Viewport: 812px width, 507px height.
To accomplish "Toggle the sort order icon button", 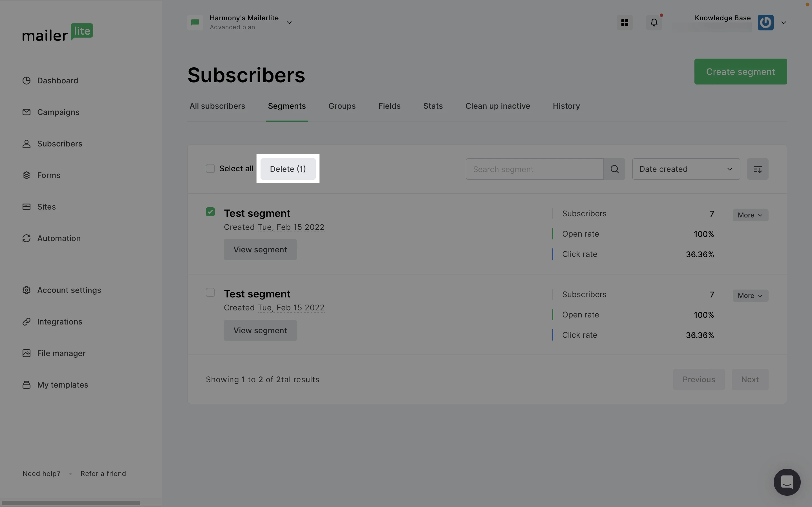I will (757, 169).
